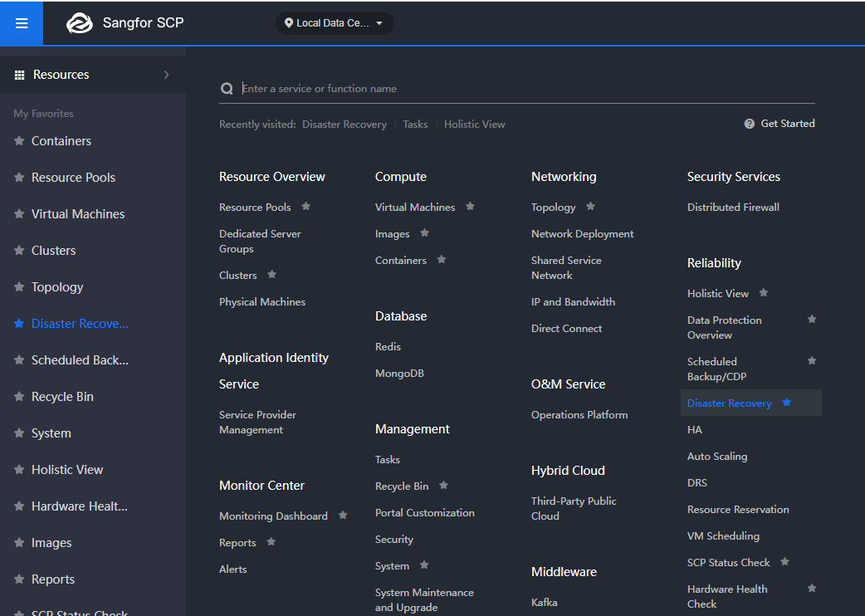Click star icon beside Containers in sidebar
Viewport: 865px width, 616px height.
[x=19, y=141]
